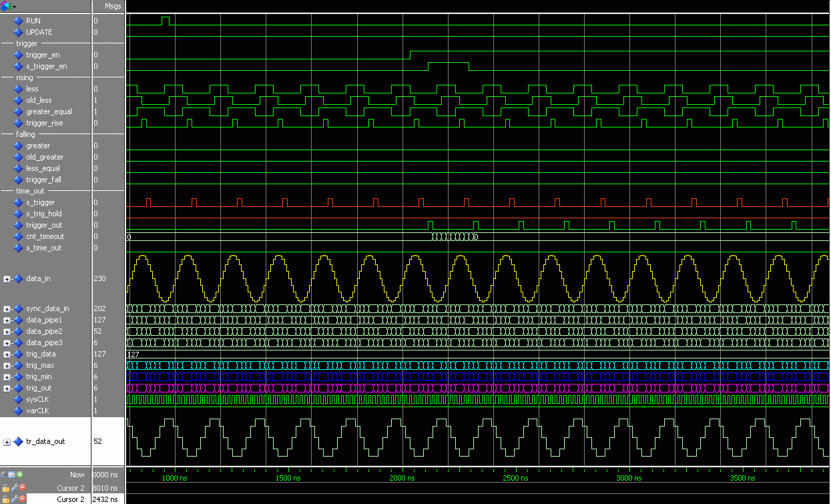Click the trigger_en signal diamond icon
This screenshot has width=831, height=504.
(18, 55)
